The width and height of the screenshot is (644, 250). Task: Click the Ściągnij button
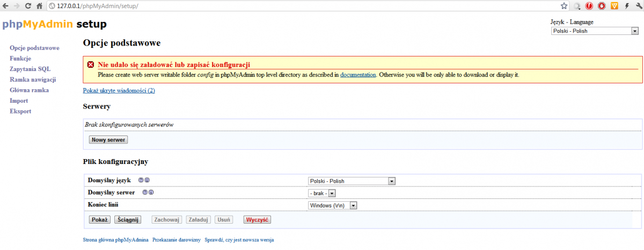pos(128,219)
